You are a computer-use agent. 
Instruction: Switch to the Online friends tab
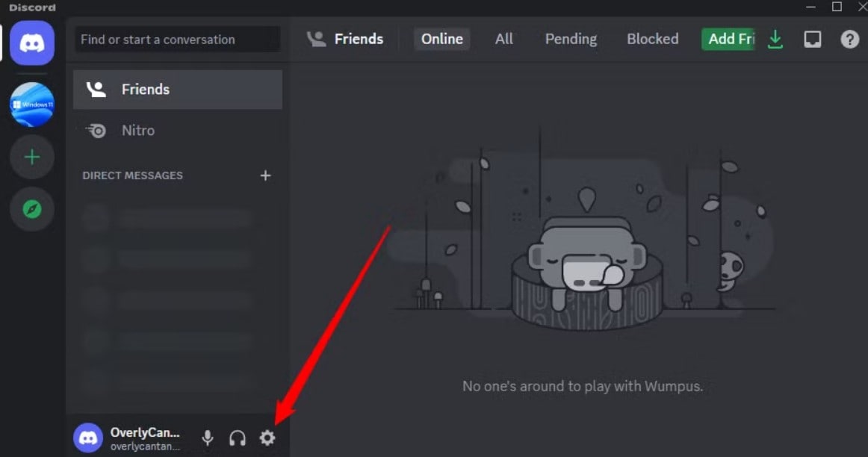click(441, 40)
